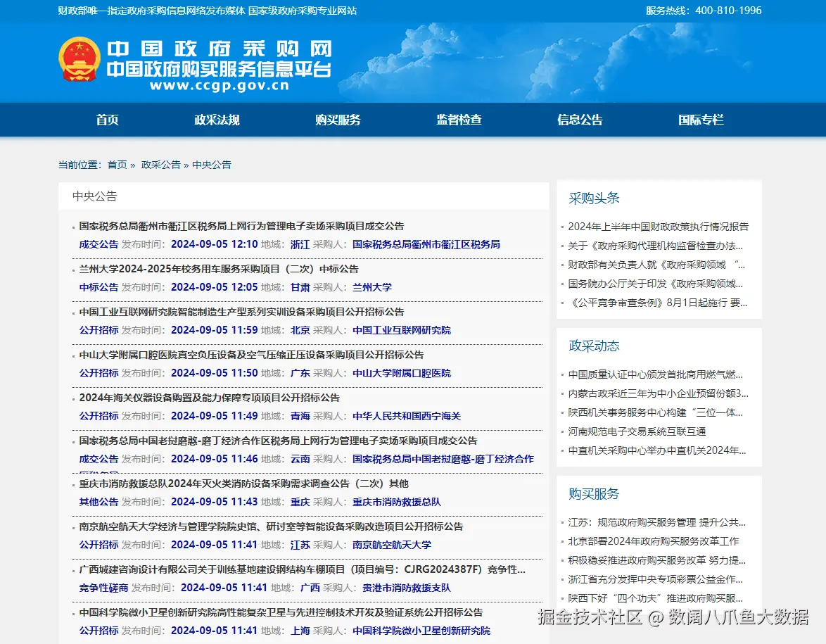Screen dimensions: 826x644
Task: Open the 国际专栏 navigation item
Action: (x=701, y=120)
